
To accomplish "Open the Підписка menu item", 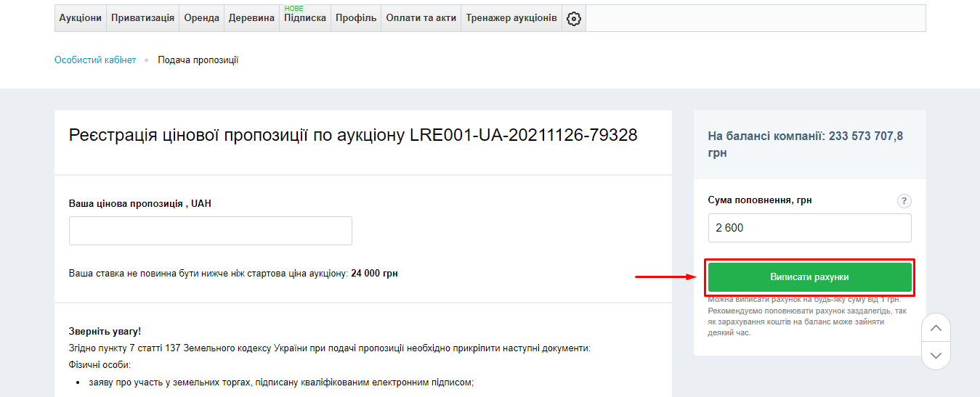I will pyautogui.click(x=305, y=18).
